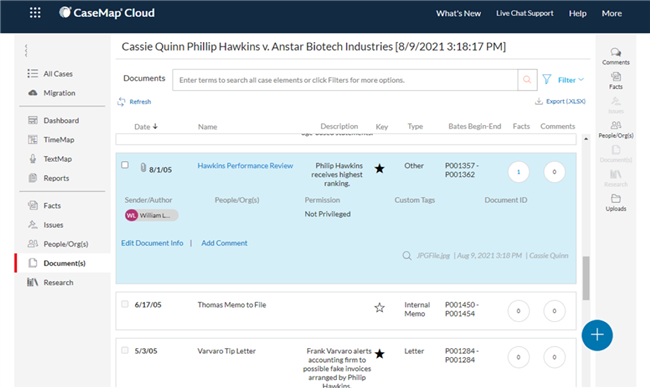The image size is (650, 388).
Task: Click the Edit Document Info link
Action: (152, 243)
